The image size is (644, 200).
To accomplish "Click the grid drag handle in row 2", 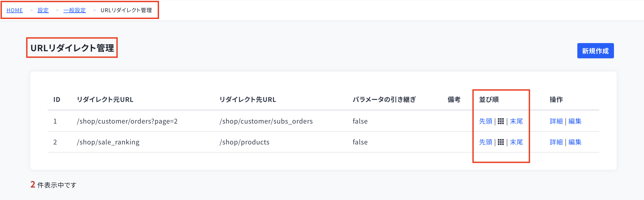I will (x=501, y=142).
